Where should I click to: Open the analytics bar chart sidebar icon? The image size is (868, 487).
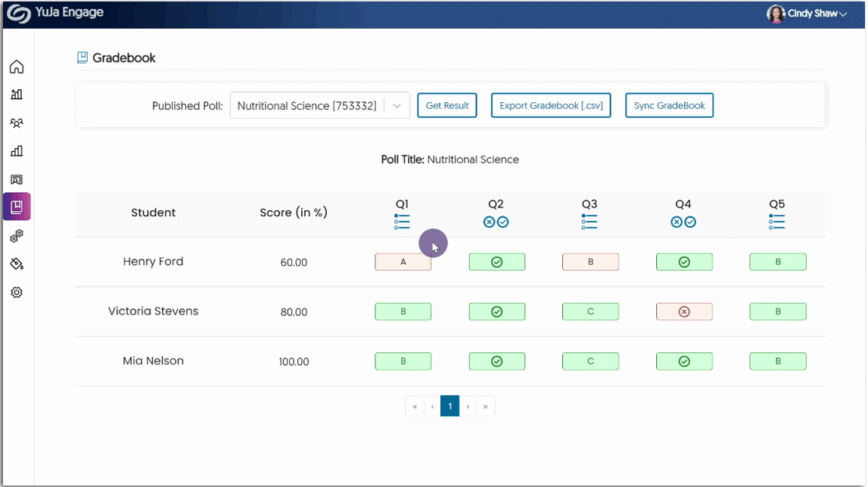point(17,150)
